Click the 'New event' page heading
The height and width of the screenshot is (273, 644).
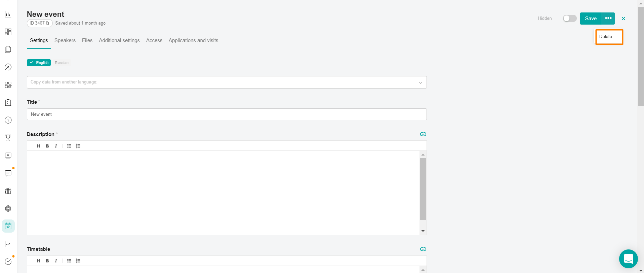[x=45, y=14]
